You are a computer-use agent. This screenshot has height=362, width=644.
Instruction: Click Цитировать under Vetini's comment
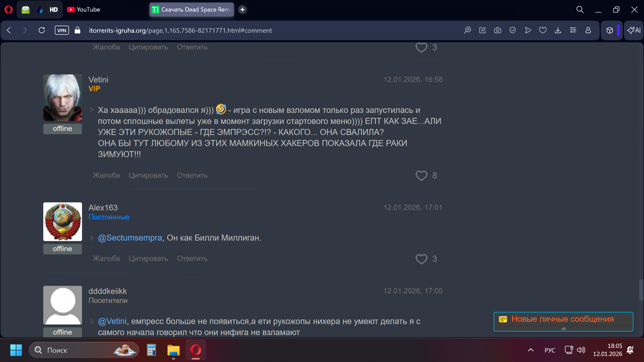[148, 176]
